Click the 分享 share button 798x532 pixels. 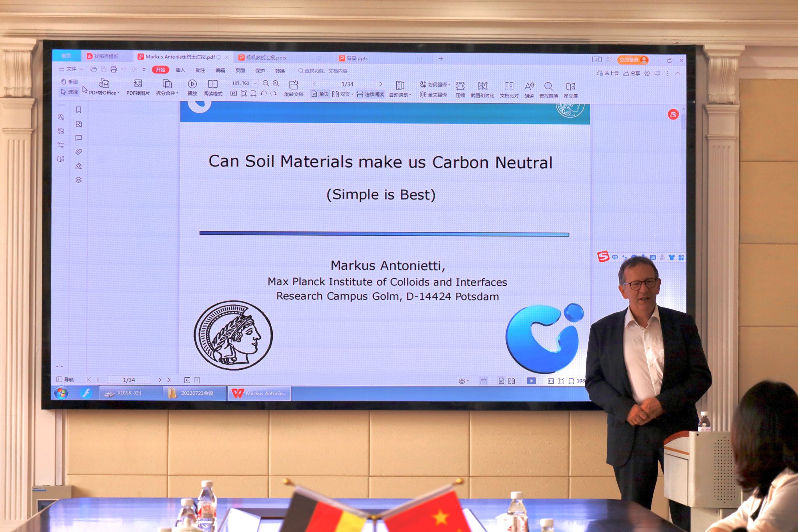click(x=632, y=73)
